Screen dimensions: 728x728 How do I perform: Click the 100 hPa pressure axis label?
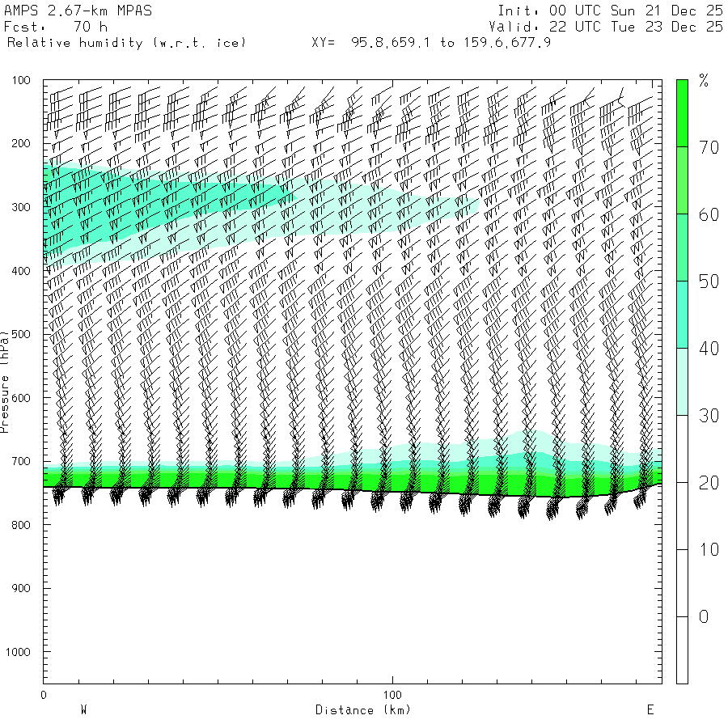point(21,80)
